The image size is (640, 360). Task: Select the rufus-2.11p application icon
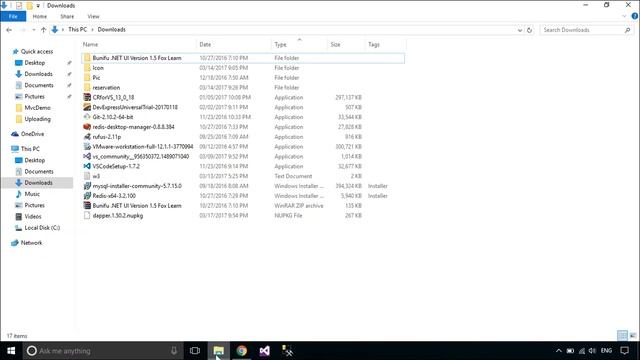click(x=87, y=137)
